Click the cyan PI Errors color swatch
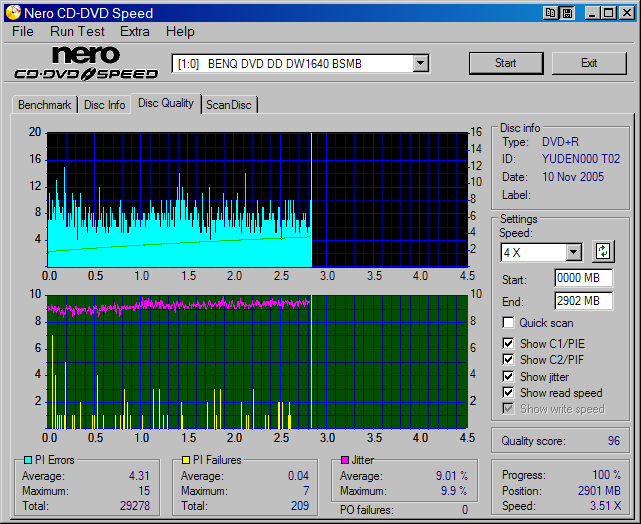This screenshot has height=524, width=641. tap(28, 460)
